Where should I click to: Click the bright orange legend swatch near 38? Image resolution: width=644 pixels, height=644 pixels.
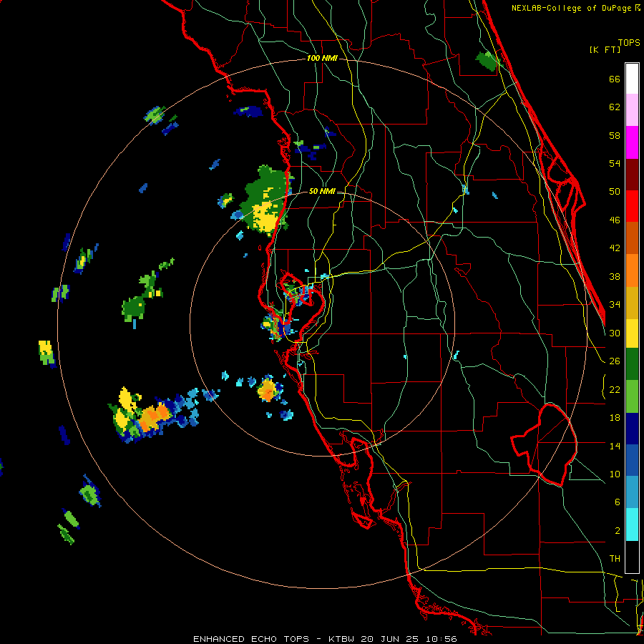coord(632,270)
